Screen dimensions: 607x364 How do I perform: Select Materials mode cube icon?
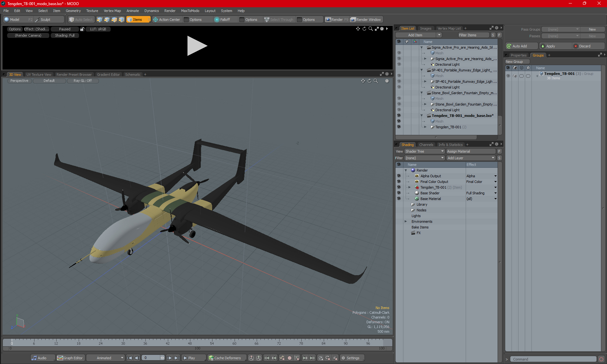tap(121, 20)
